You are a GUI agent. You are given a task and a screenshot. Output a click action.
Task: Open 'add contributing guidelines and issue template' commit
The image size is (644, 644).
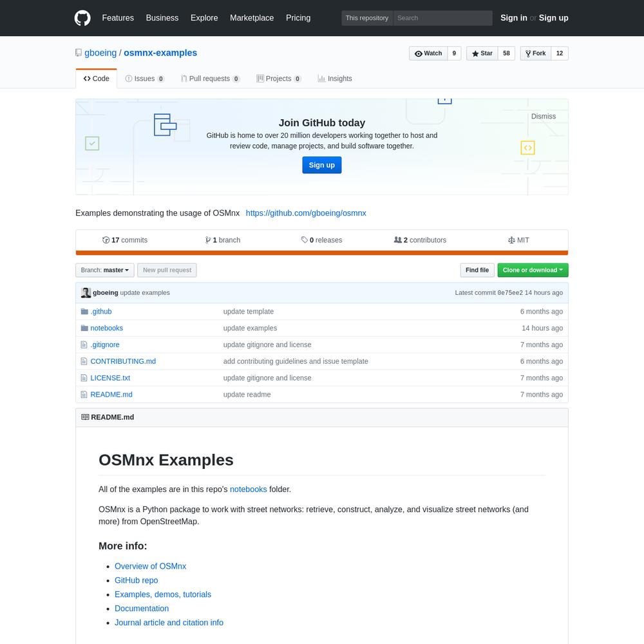(x=296, y=361)
